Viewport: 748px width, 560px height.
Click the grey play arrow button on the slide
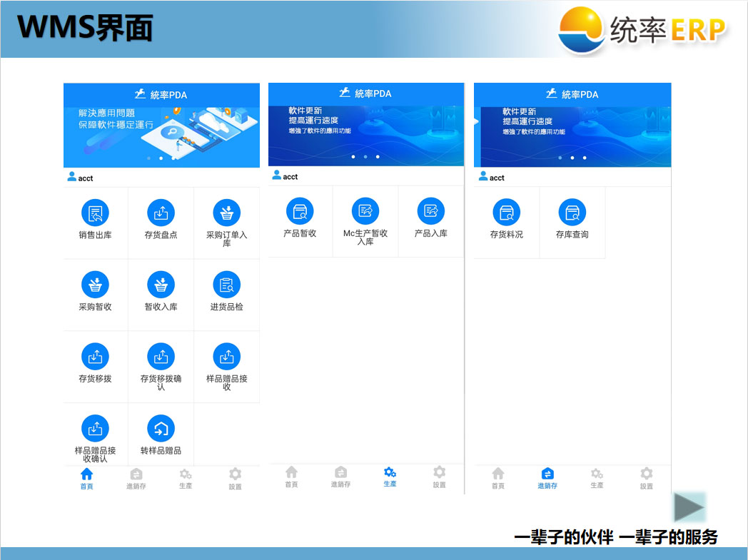click(x=689, y=507)
